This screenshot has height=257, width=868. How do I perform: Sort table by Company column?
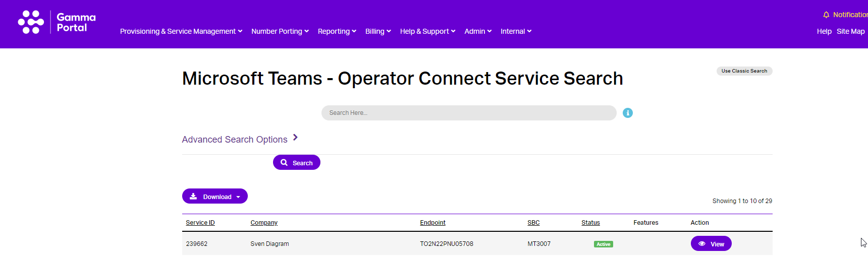[264, 223]
